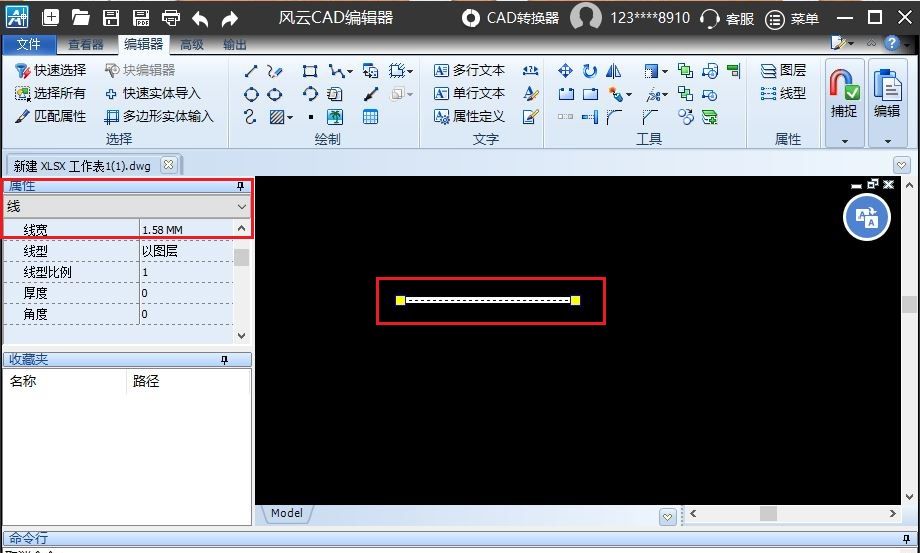
Task: Switch to the 输出 tab
Action: [235, 45]
